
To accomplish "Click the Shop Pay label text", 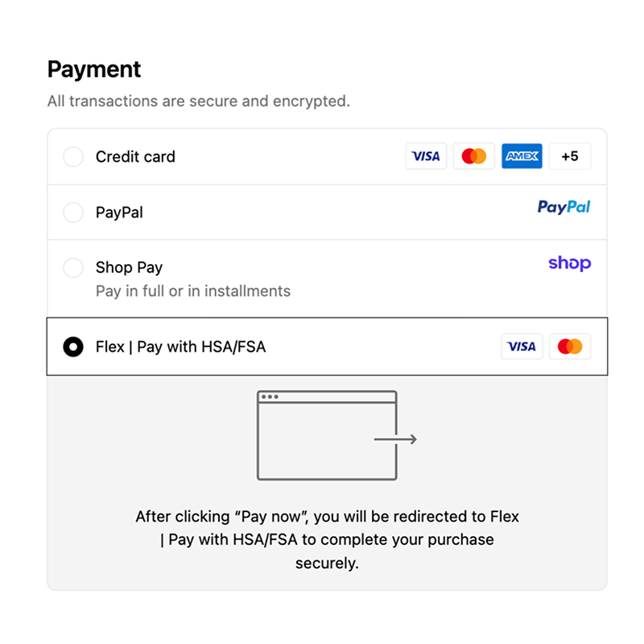I will 129,267.
